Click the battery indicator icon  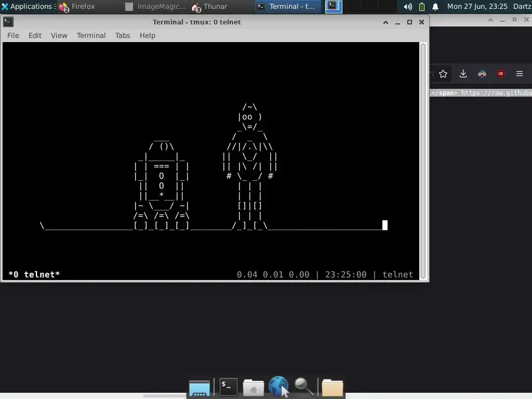click(422, 6)
